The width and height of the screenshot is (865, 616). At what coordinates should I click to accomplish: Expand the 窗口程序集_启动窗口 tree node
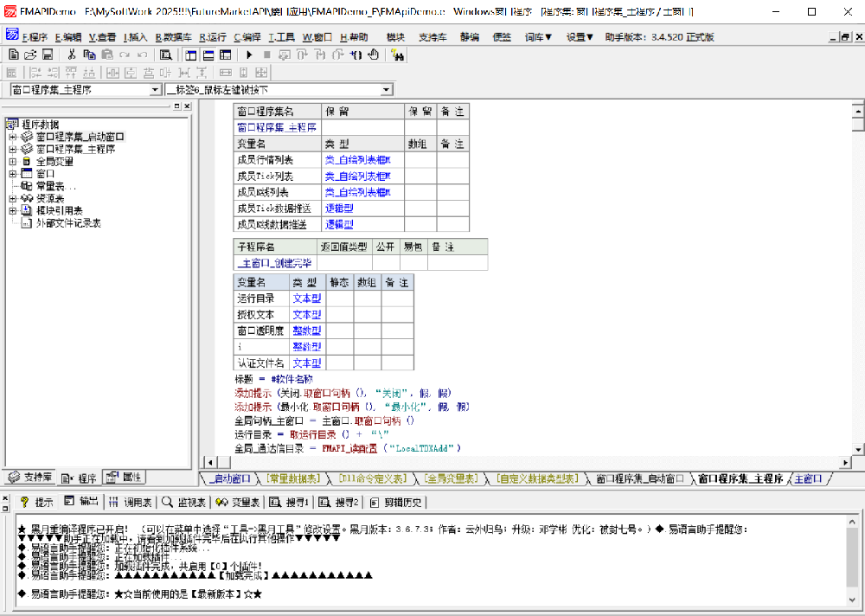[13, 137]
